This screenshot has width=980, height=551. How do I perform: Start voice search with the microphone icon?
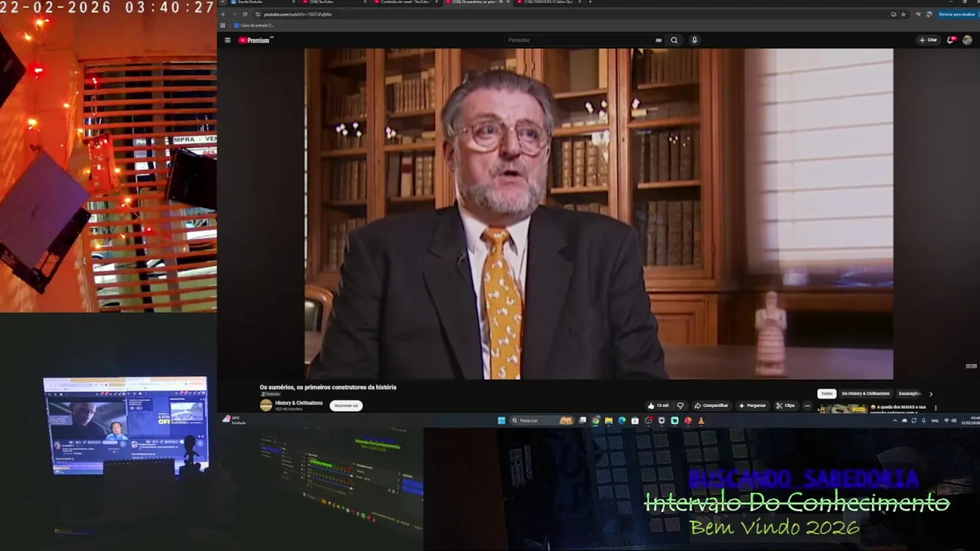694,40
